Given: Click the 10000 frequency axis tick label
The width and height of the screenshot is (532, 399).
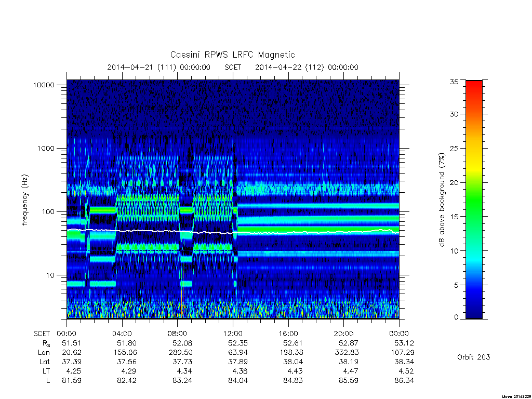Looking at the screenshot, I should (44, 85).
